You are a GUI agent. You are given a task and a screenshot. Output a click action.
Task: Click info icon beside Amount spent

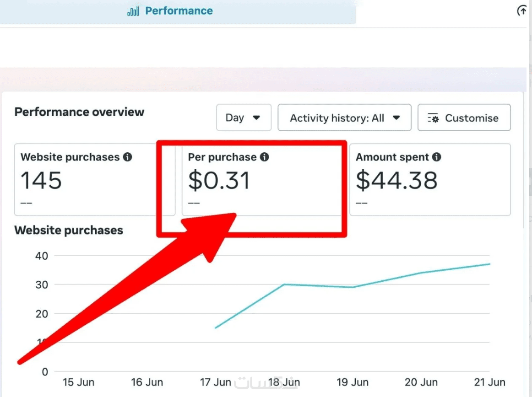[437, 157]
